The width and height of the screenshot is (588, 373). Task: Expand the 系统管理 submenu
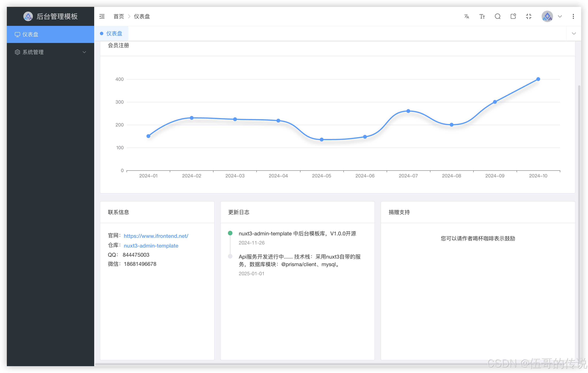(x=84, y=52)
